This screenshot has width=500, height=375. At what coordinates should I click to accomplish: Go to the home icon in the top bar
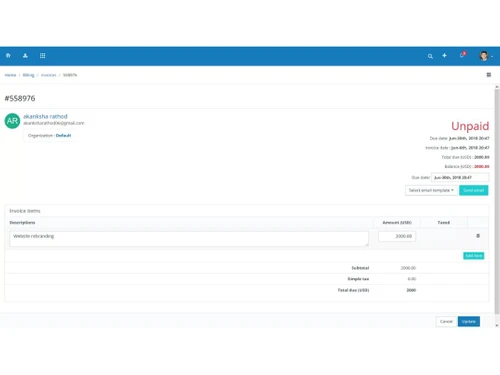point(8,55)
